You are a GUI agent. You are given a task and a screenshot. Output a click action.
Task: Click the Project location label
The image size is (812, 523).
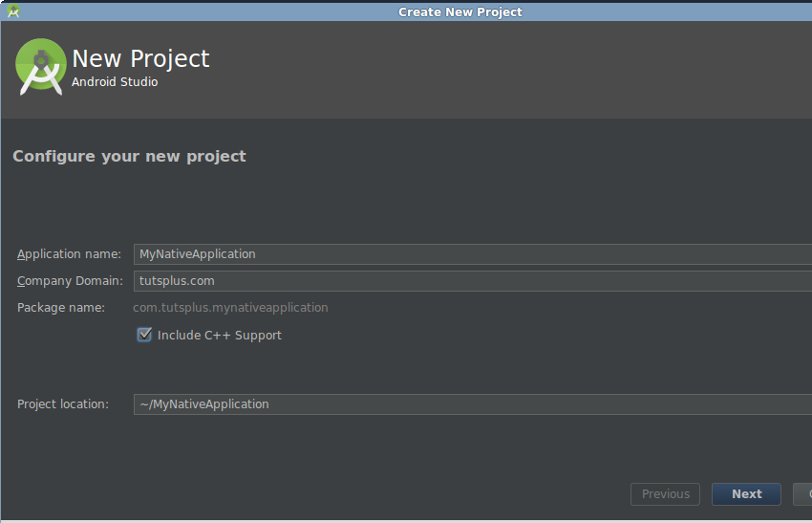click(x=63, y=404)
